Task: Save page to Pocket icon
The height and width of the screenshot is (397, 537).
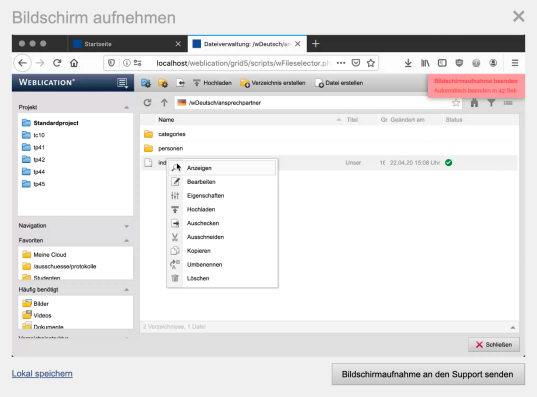Action: click(x=356, y=63)
